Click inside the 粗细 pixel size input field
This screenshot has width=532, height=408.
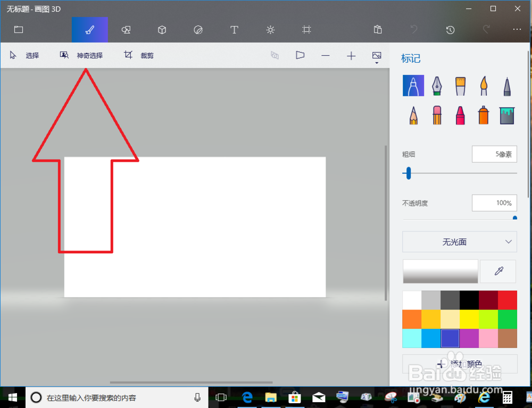(x=494, y=154)
